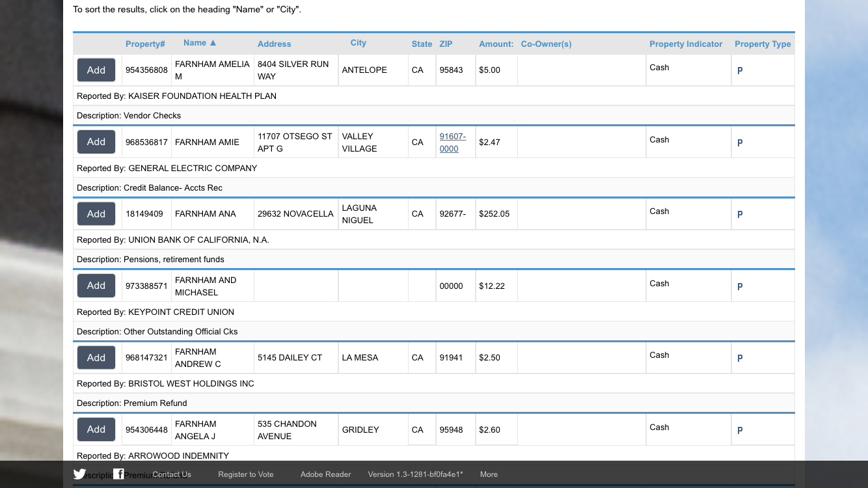Click Reported By GENERAL ELECTRIC COMPANY
868x488 pixels.
click(x=167, y=169)
